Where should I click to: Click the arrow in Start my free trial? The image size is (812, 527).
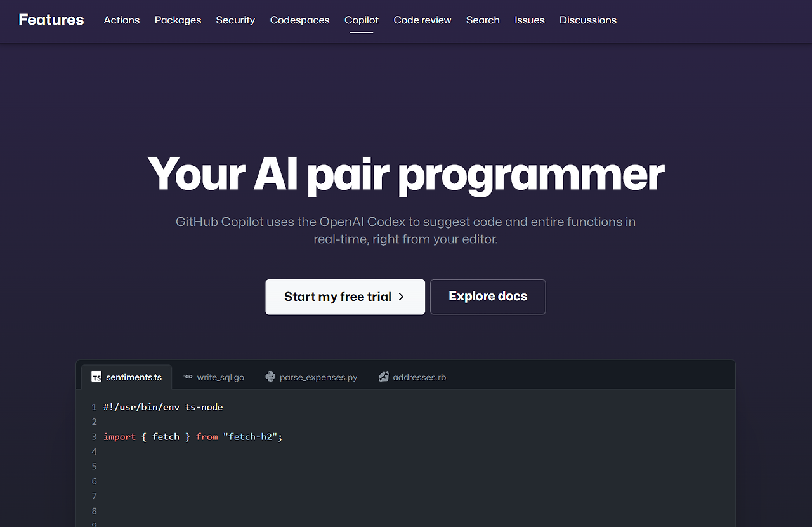tap(401, 297)
